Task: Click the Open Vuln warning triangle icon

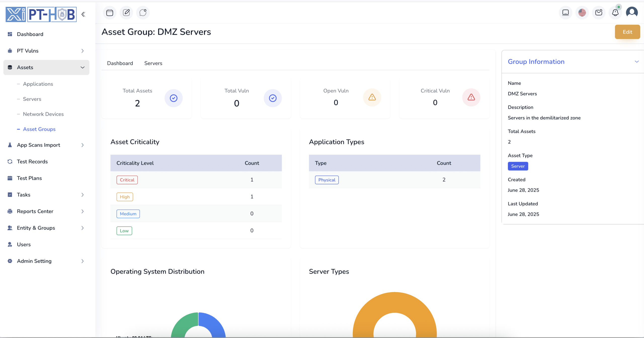Action: 372,97
